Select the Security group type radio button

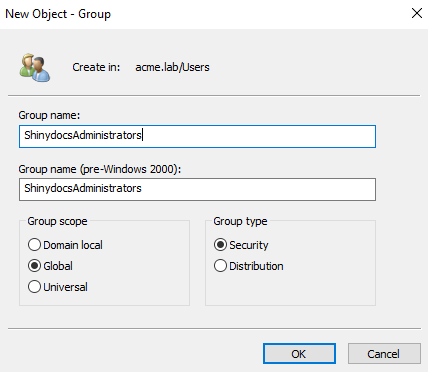click(220, 245)
